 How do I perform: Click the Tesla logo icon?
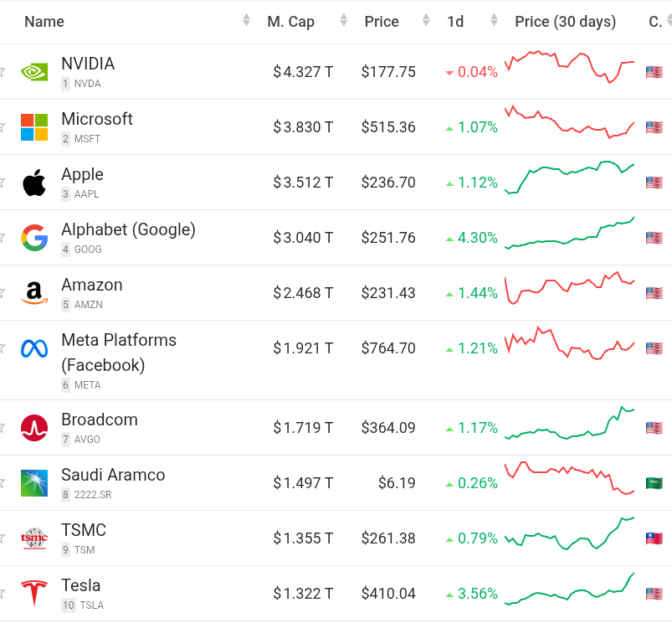(x=34, y=594)
